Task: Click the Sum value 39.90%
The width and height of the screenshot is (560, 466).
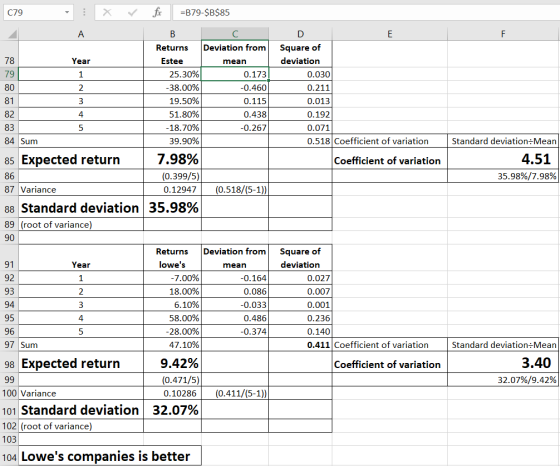Action: (x=172, y=141)
